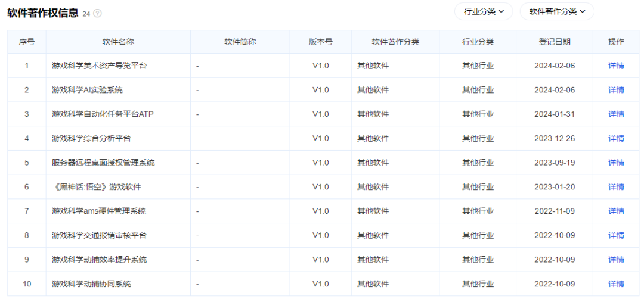The width and height of the screenshot is (644, 299).
Task: Click the date 2024-01-31
Action: [555, 114]
